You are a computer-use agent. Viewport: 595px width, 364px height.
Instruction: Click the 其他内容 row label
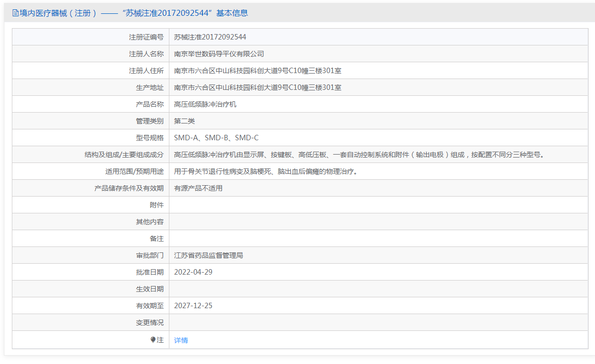pos(150,222)
